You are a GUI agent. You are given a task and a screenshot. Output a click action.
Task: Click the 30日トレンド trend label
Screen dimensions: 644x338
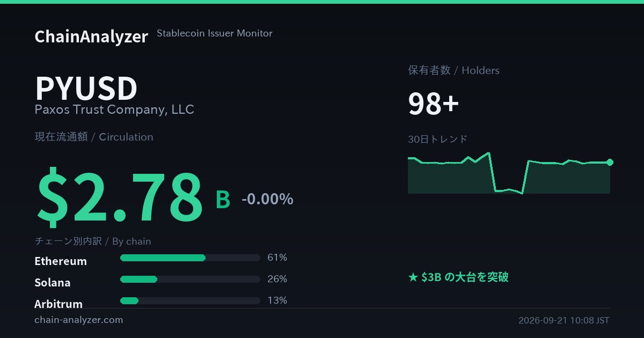[438, 139]
